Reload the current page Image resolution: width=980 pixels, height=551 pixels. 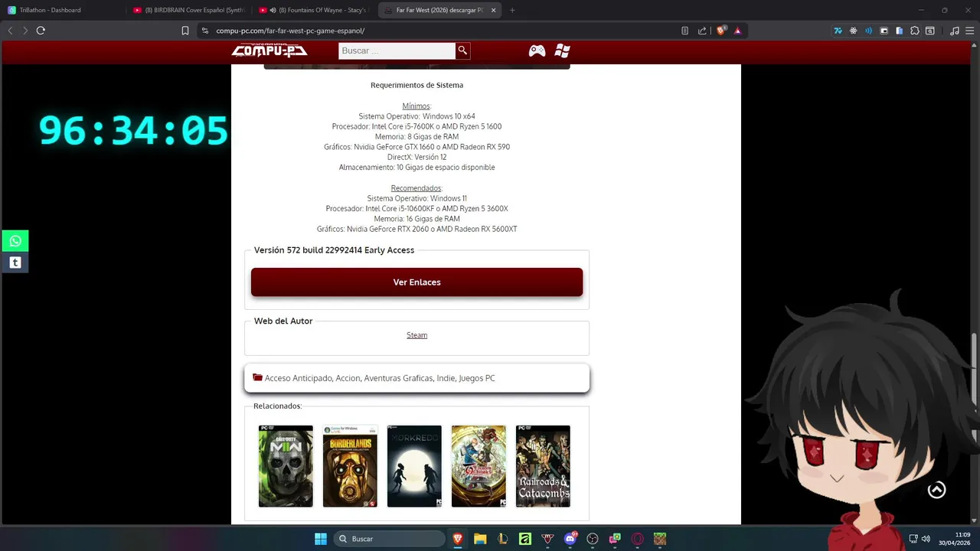(41, 31)
